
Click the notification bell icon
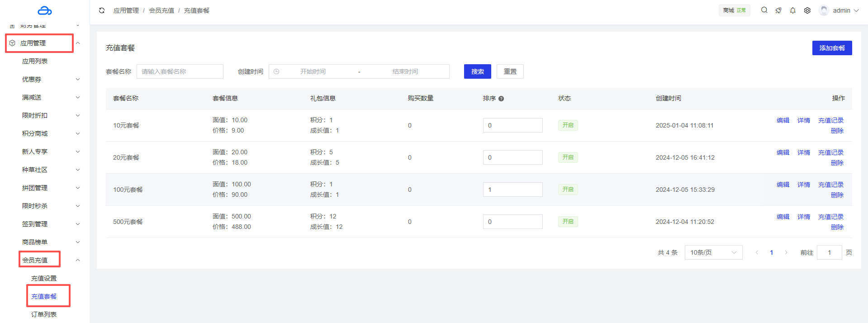792,10
